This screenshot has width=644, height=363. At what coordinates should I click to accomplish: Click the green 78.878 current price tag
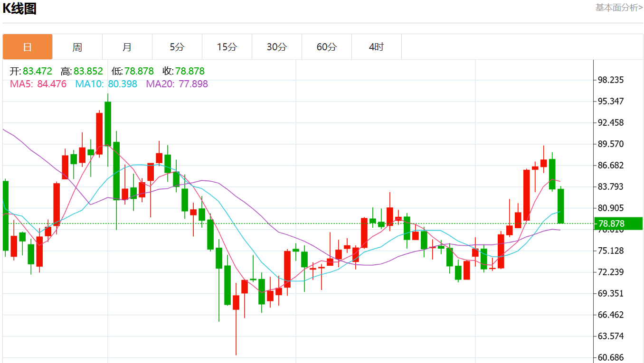tap(619, 223)
